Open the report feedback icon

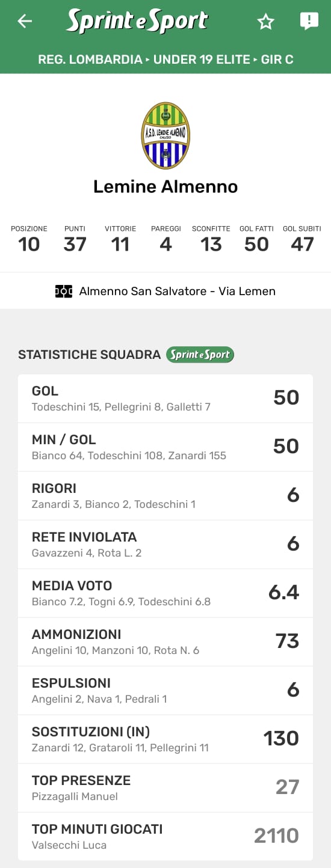[x=309, y=22]
